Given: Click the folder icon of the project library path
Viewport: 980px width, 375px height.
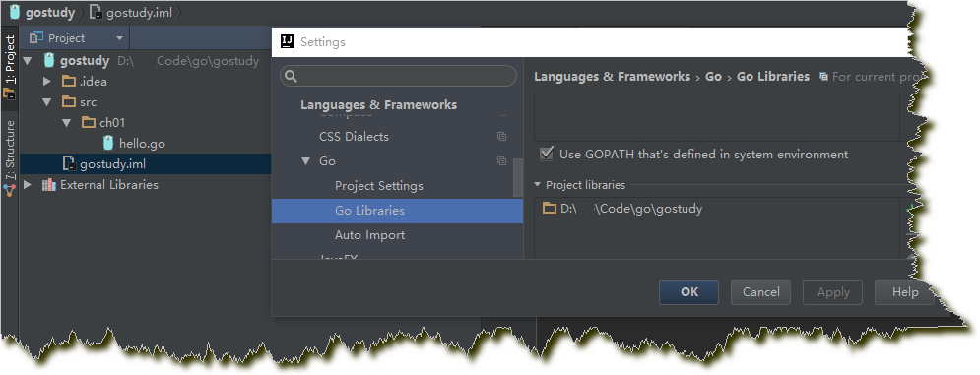Looking at the screenshot, I should pyautogui.click(x=550, y=208).
